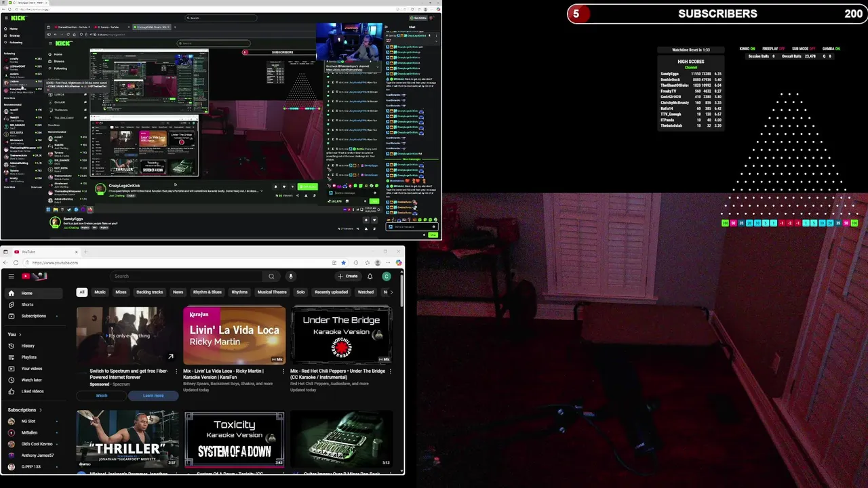Click Show Less under Kick Recommended list
Image resolution: width=868 pixels, height=488 pixels.
tap(37, 187)
